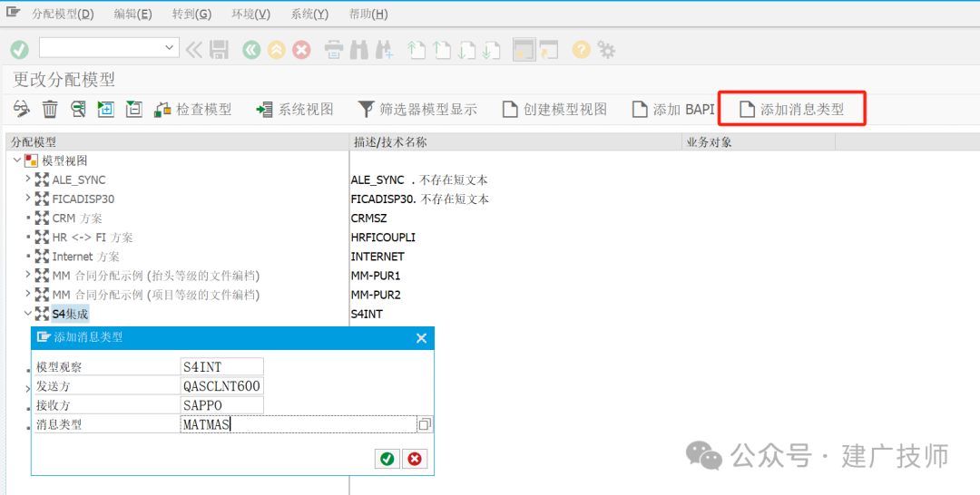Open the 系统(Y) menu
980x495 pixels.
pyautogui.click(x=309, y=14)
